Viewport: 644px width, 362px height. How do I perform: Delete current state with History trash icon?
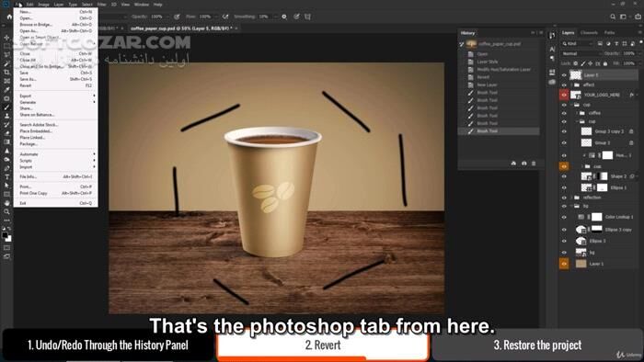(x=534, y=164)
